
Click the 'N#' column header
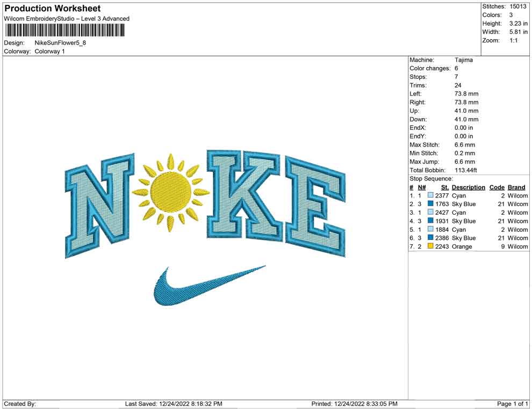[x=422, y=187]
